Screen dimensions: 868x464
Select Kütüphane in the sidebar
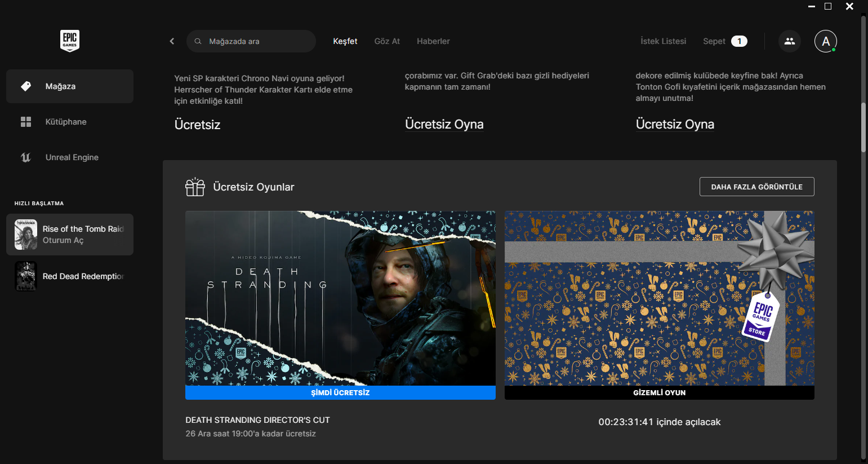(70, 122)
